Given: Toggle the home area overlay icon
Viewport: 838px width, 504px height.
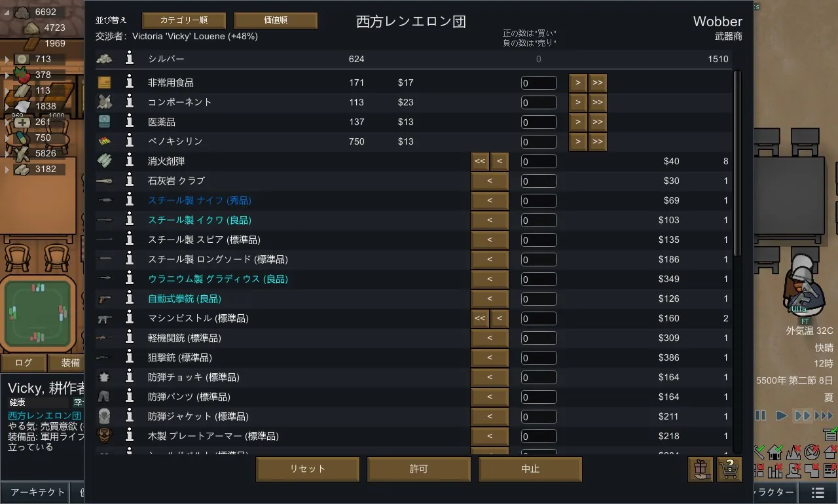Looking at the screenshot, I should [x=776, y=452].
